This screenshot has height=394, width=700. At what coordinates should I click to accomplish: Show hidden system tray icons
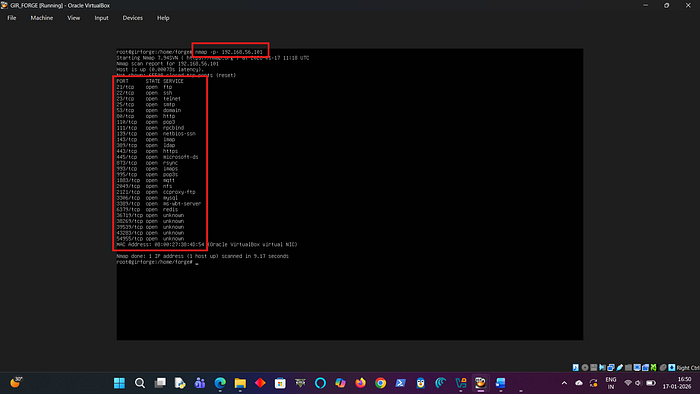point(564,383)
